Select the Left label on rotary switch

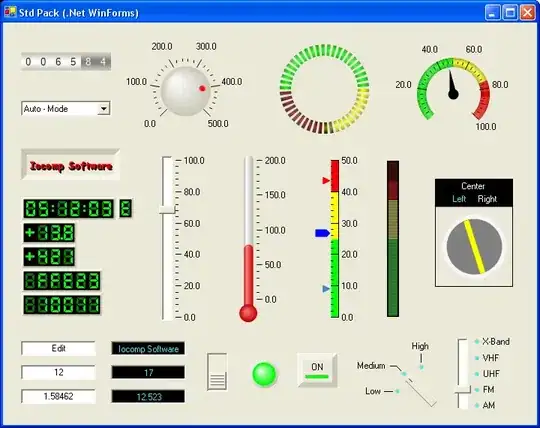click(x=459, y=199)
